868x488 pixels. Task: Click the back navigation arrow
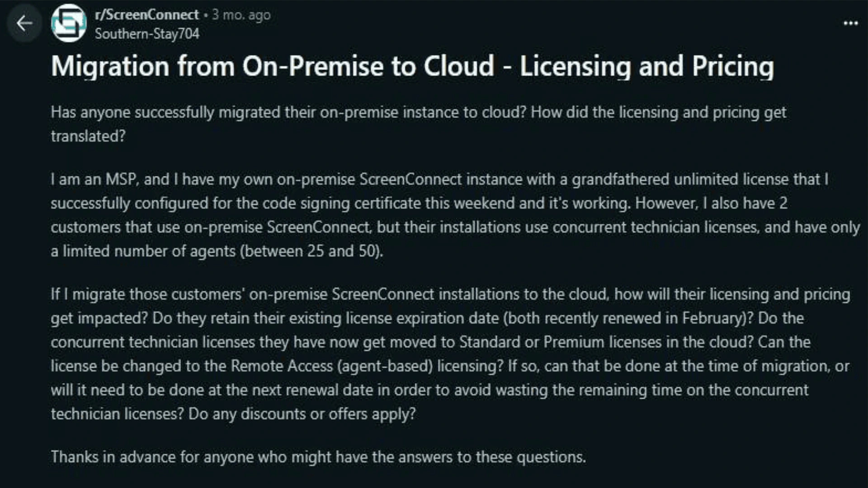(24, 22)
